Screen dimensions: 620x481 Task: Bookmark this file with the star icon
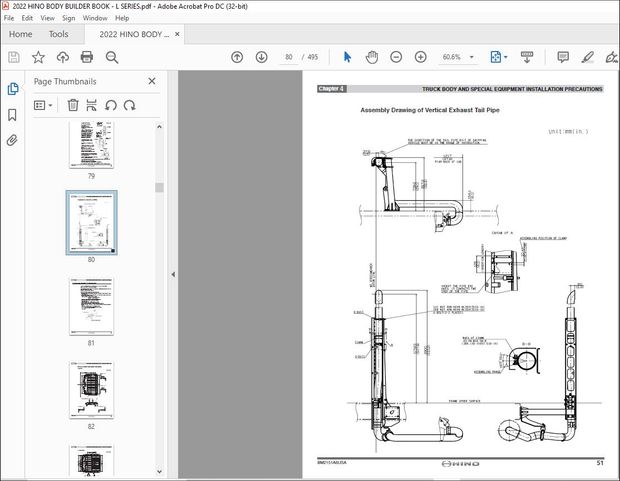tap(38, 57)
